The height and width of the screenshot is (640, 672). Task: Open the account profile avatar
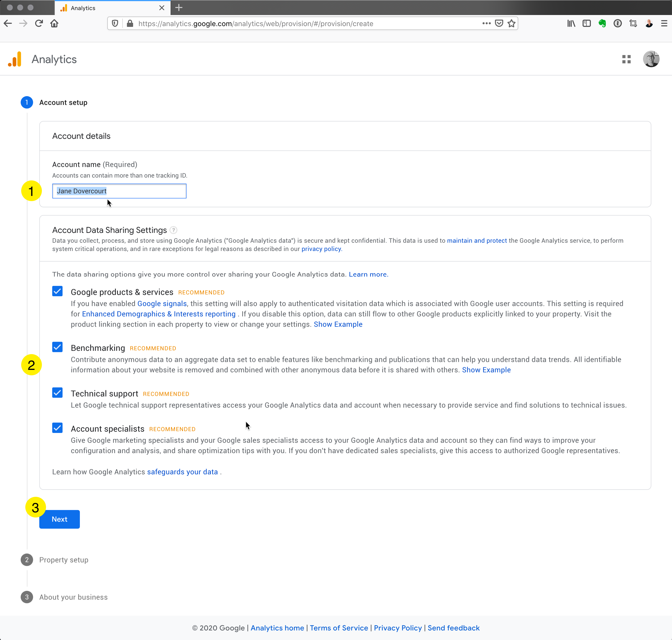(651, 59)
